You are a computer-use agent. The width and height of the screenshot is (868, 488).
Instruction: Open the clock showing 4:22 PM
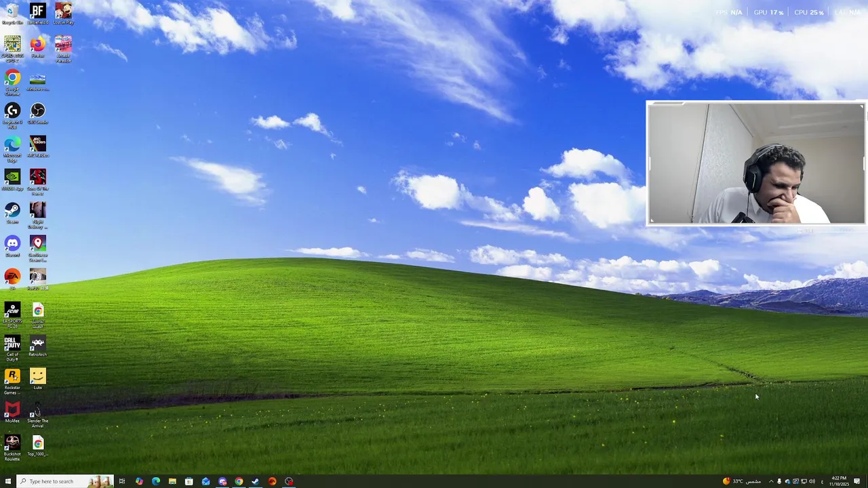[840, 481]
